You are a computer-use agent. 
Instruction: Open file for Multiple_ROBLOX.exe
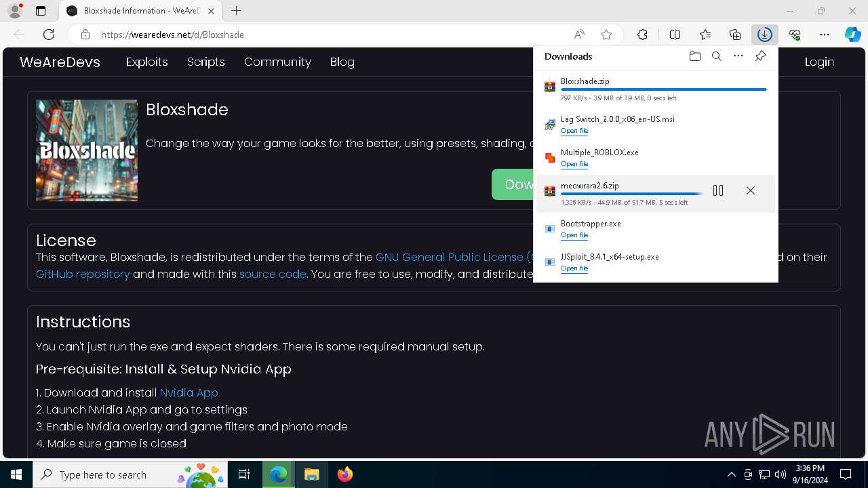click(574, 164)
